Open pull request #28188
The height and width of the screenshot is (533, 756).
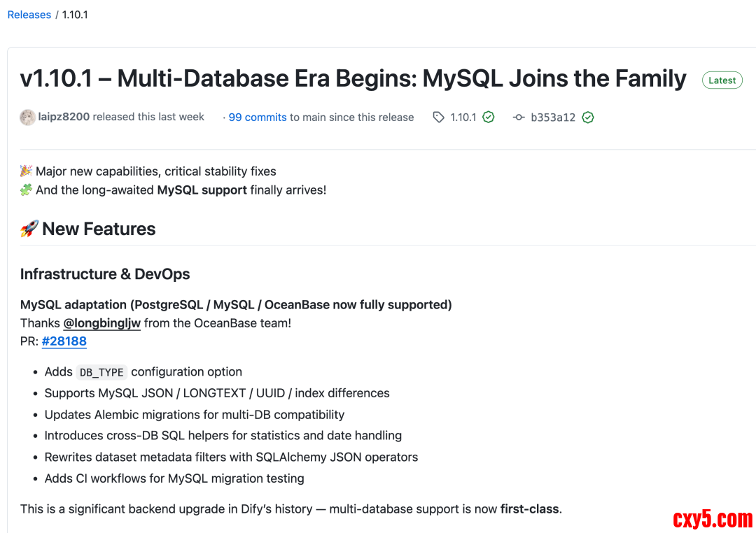64,341
